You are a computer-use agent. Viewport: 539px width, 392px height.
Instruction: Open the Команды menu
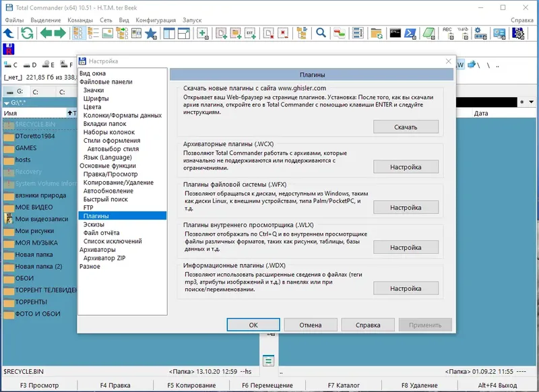pos(80,20)
